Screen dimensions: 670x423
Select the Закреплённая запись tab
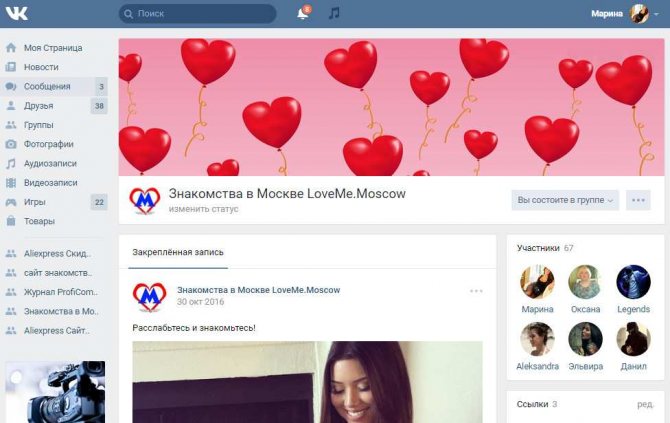pos(178,252)
